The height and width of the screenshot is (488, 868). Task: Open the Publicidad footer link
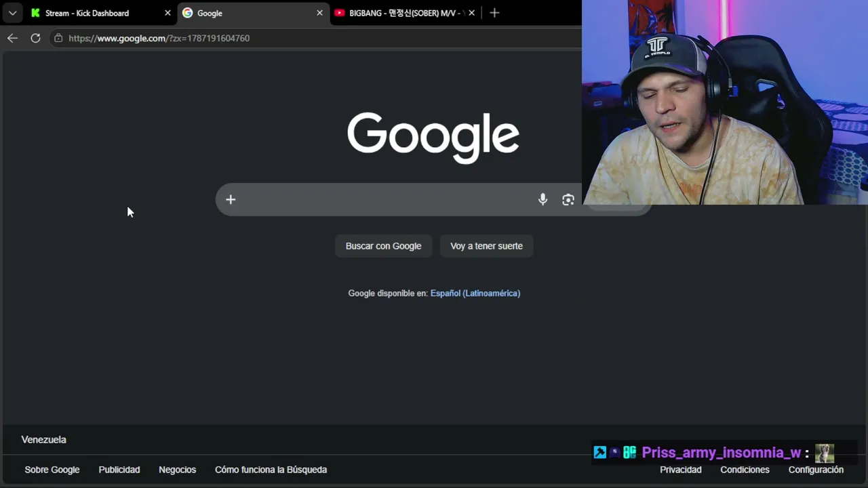[x=119, y=470]
